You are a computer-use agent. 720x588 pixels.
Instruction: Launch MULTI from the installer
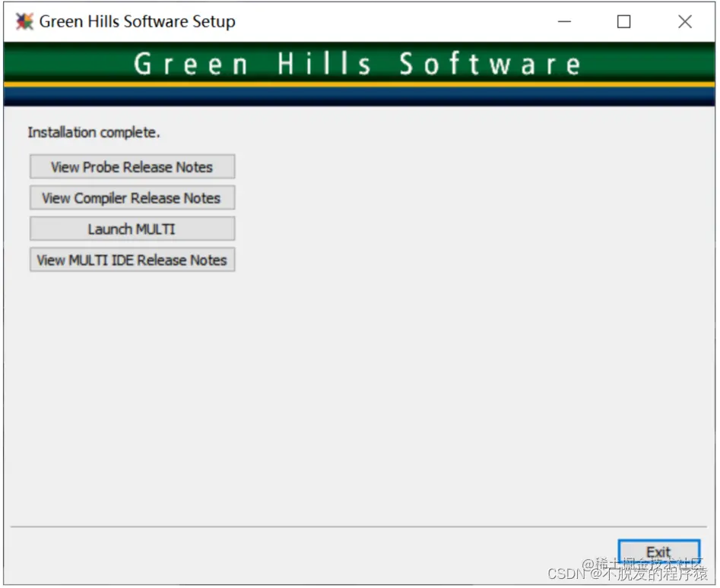(132, 229)
